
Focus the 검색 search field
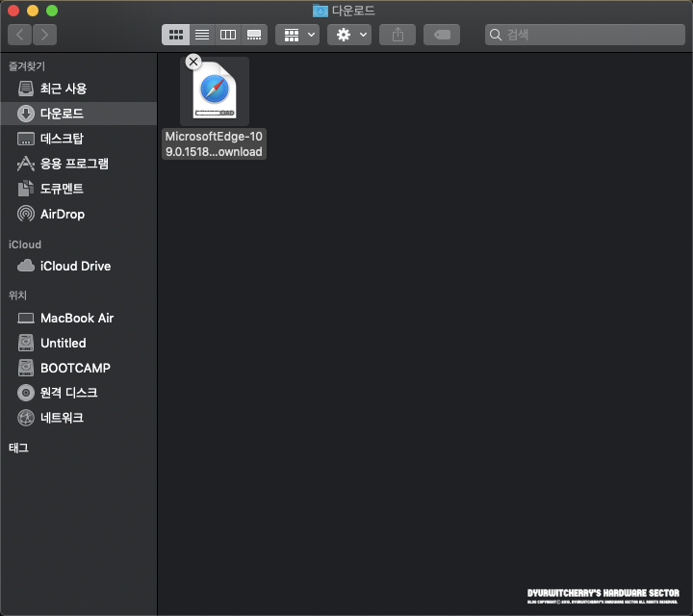tap(585, 35)
